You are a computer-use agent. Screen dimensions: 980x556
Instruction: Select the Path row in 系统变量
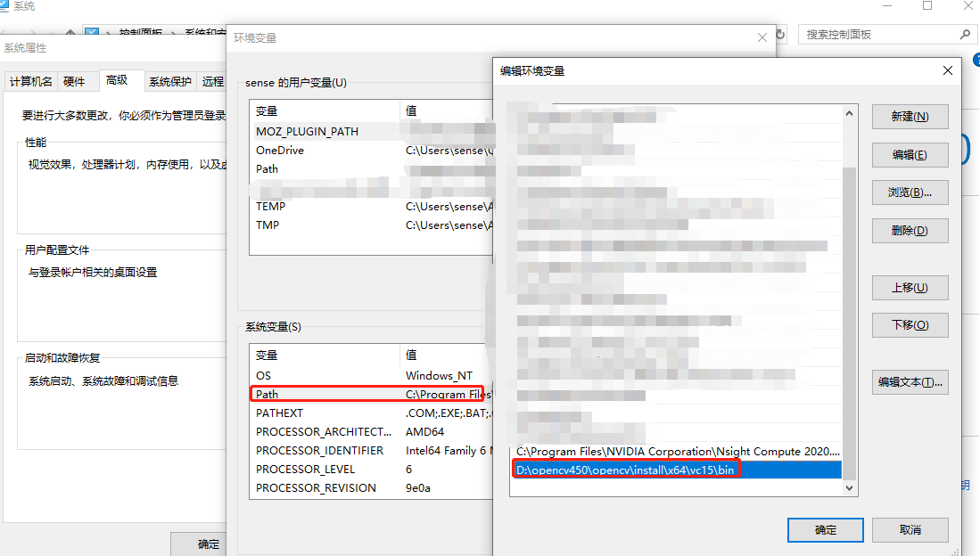[x=367, y=394]
